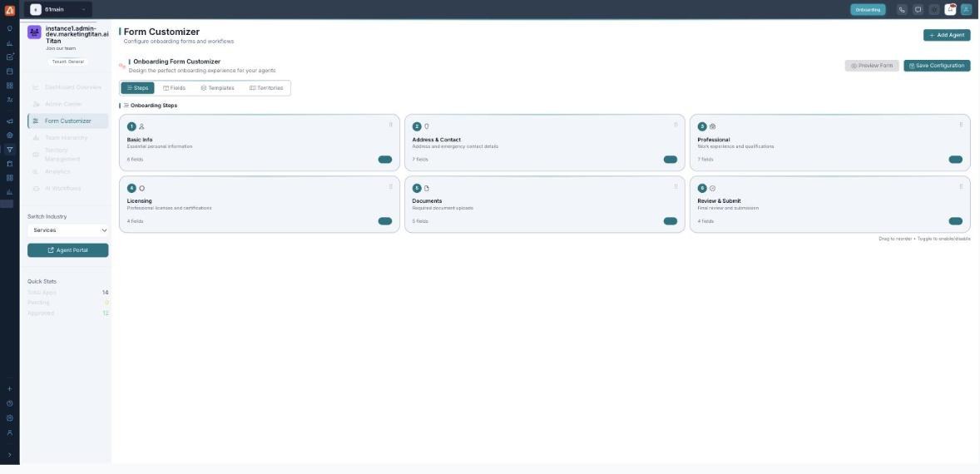The height and width of the screenshot is (474, 980).
Task: Click the Onboarding button in the top bar
Action: [x=869, y=9]
